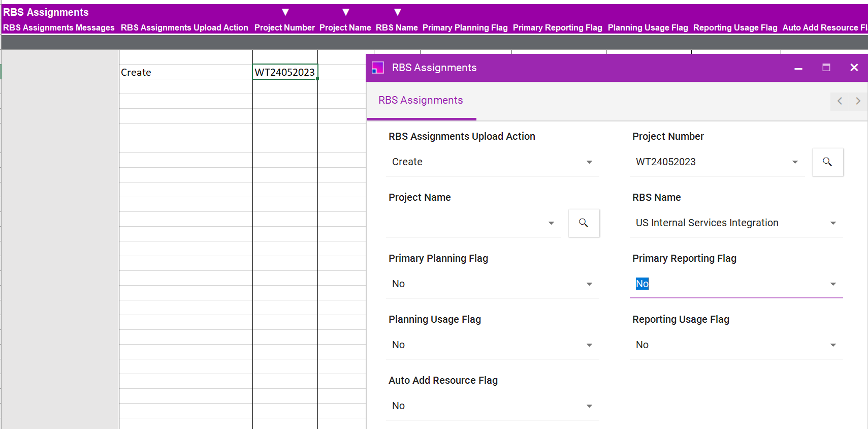Click WT24052023 value in Project Number field
Screen dimensions: 868x429
666,162
